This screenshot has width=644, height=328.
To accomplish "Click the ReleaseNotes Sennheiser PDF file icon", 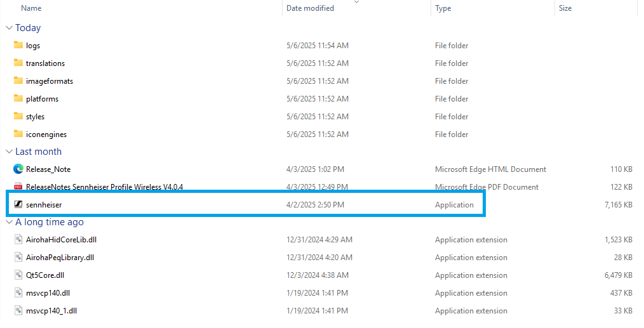I will click(18, 187).
